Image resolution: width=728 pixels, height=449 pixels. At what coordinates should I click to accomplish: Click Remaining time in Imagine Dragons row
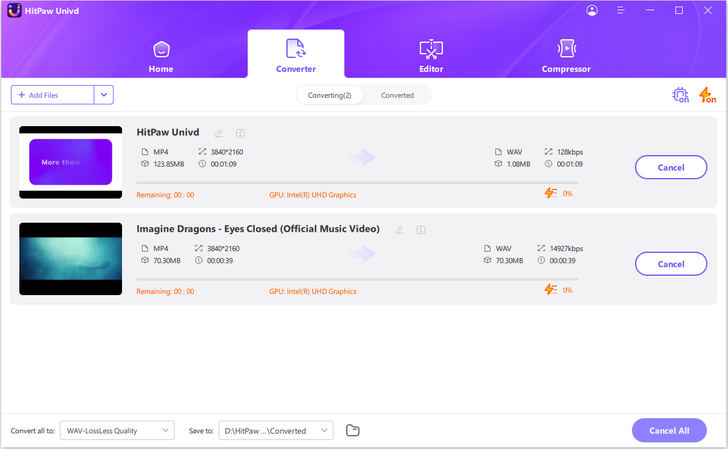(x=165, y=292)
